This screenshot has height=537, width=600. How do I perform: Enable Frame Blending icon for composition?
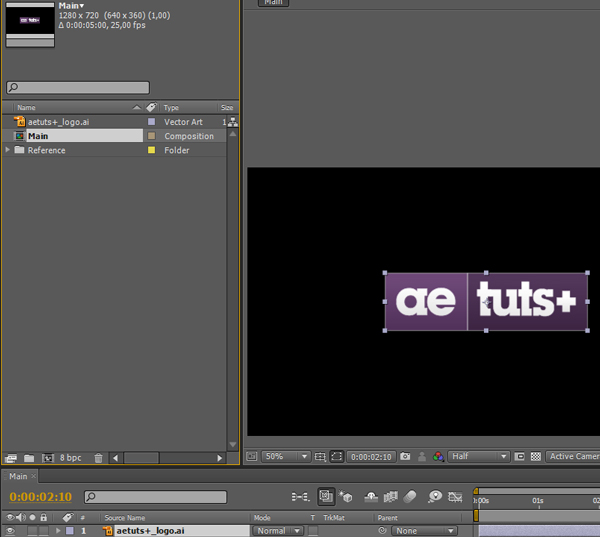[390, 497]
